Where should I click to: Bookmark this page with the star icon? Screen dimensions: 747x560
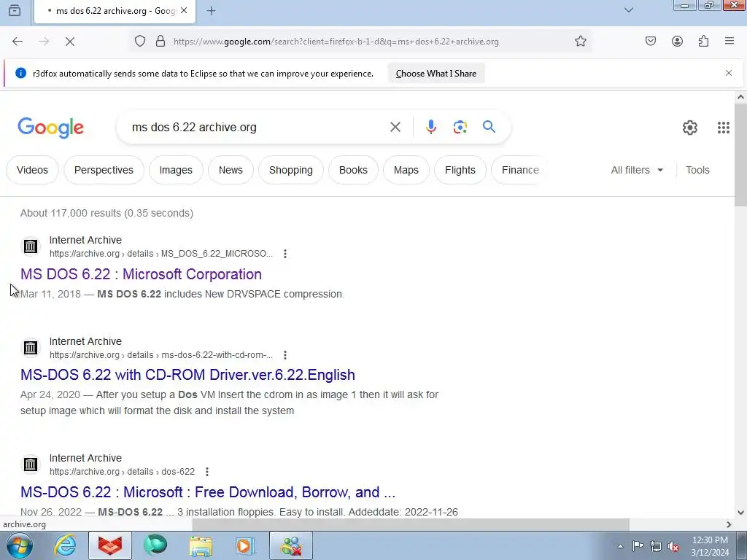coord(580,42)
